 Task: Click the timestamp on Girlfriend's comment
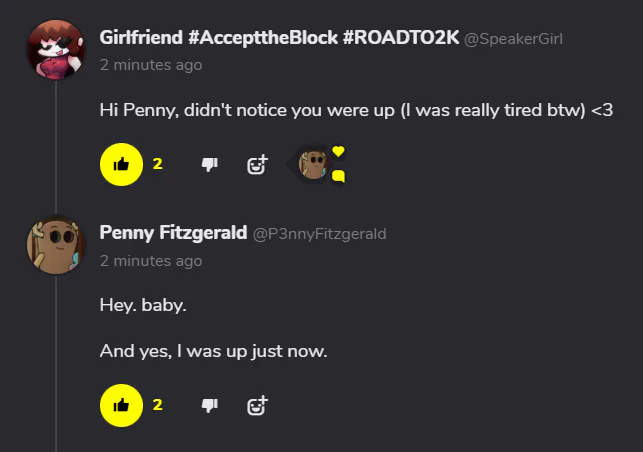point(150,65)
